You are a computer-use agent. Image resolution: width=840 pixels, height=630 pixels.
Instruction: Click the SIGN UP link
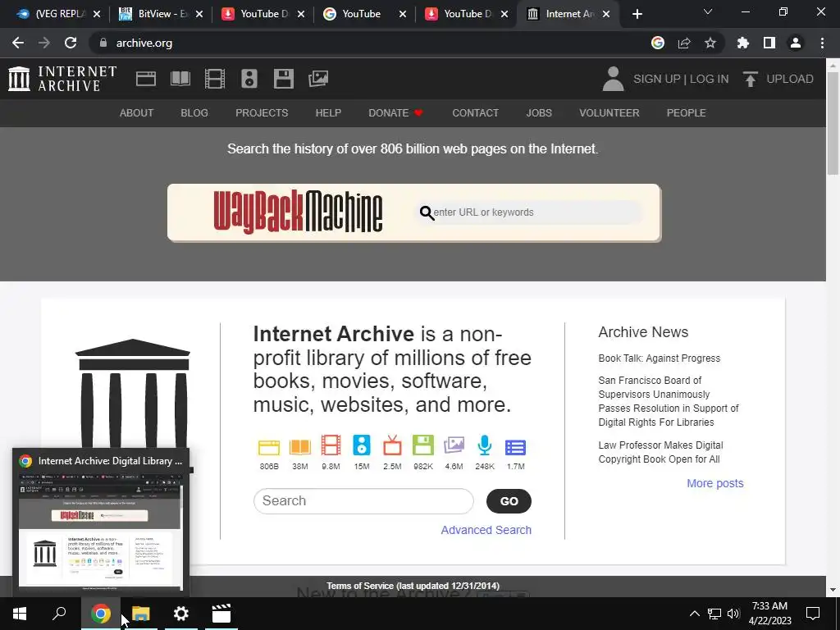pyautogui.click(x=657, y=79)
